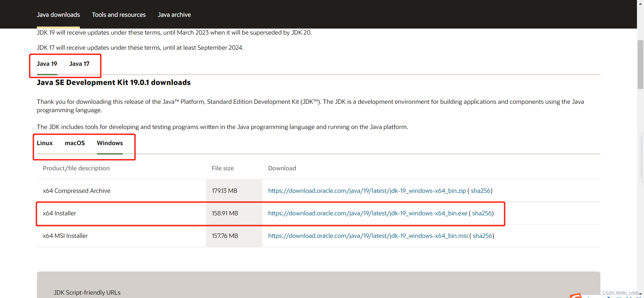Image resolution: width=644 pixels, height=298 pixels.
Task: Switch to the Java 17 tab
Action: [79, 64]
